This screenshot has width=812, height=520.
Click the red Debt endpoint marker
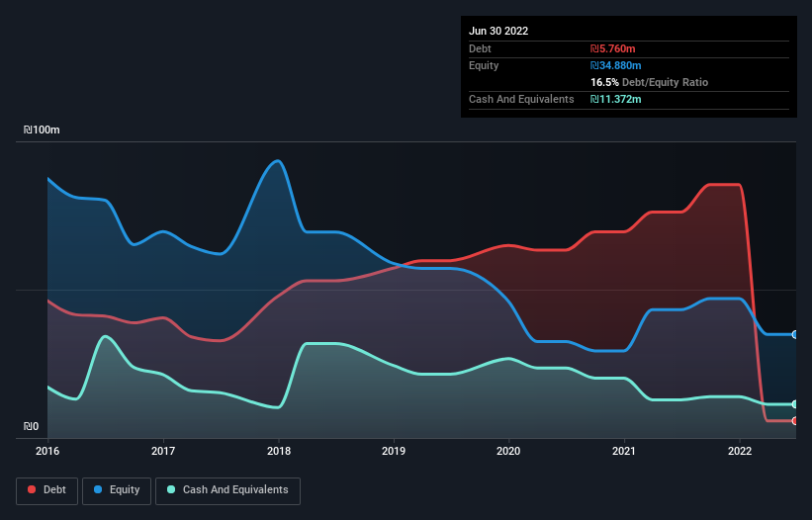[x=795, y=421]
